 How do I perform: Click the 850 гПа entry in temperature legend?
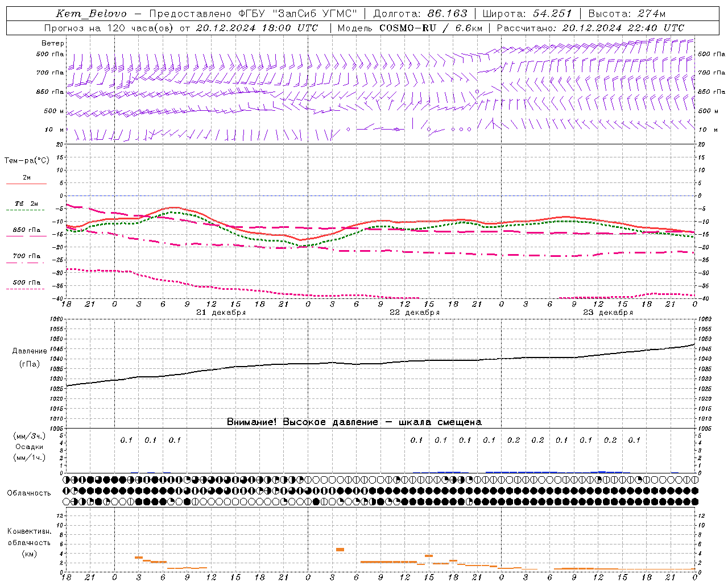[x=26, y=232]
